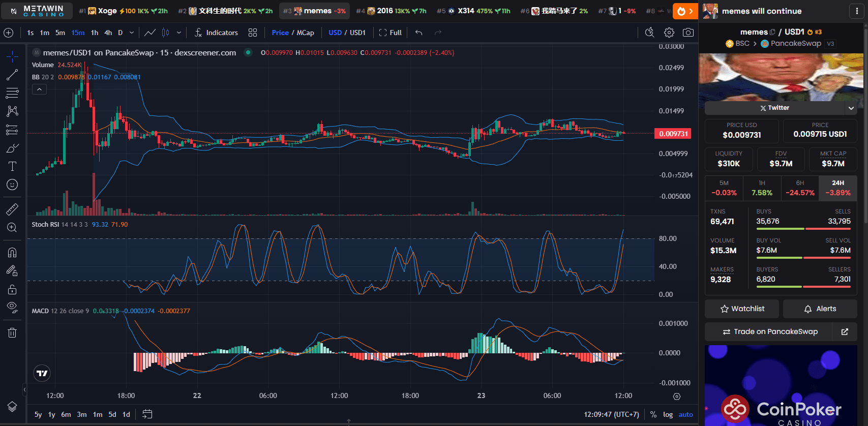The height and width of the screenshot is (426, 868).
Task: Open the CoinPoker Casino ad banner
Action: pyautogui.click(x=781, y=385)
